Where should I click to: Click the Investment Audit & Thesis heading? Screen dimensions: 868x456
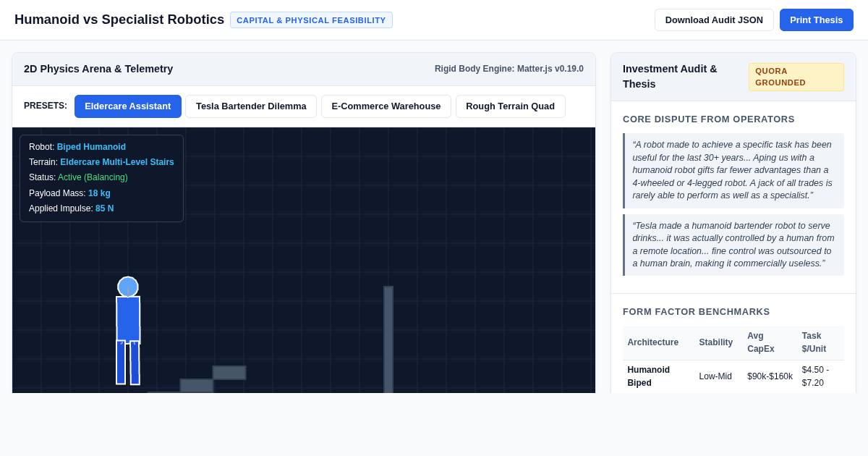[670, 76]
